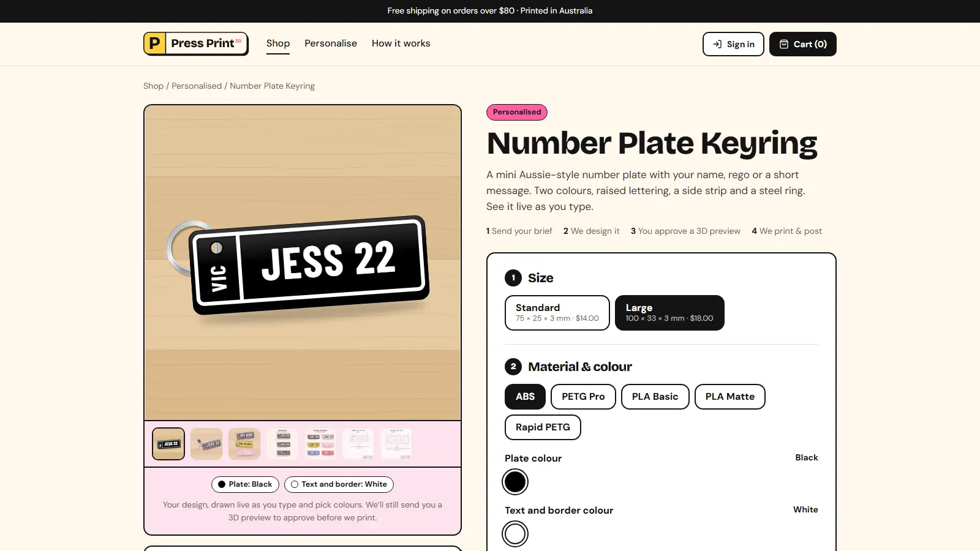Click the main JESS 22 product image

[303, 263]
